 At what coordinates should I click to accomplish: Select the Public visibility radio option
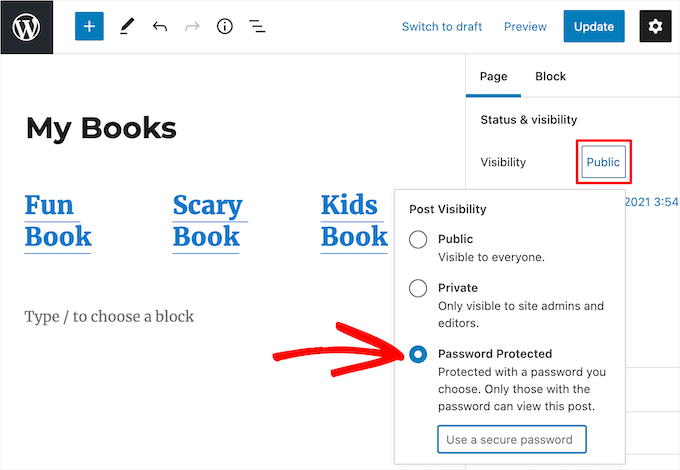click(x=418, y=240)
